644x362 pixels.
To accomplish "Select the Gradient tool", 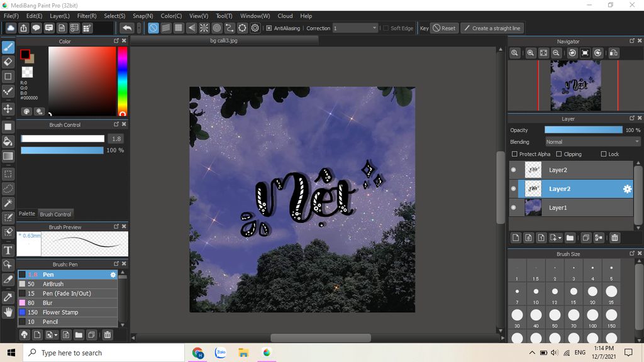I will (8, 156).
